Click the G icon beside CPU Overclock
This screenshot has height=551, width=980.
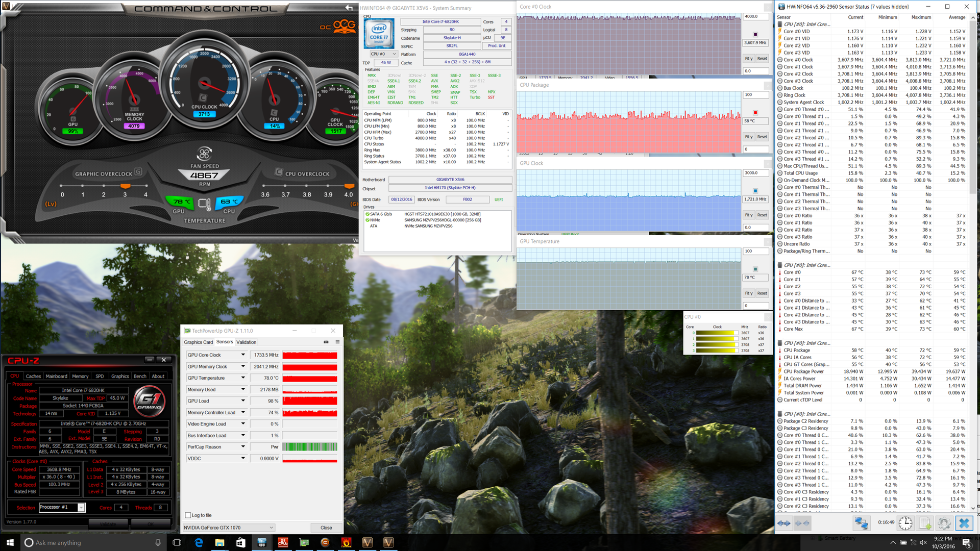tap(279, 172)
